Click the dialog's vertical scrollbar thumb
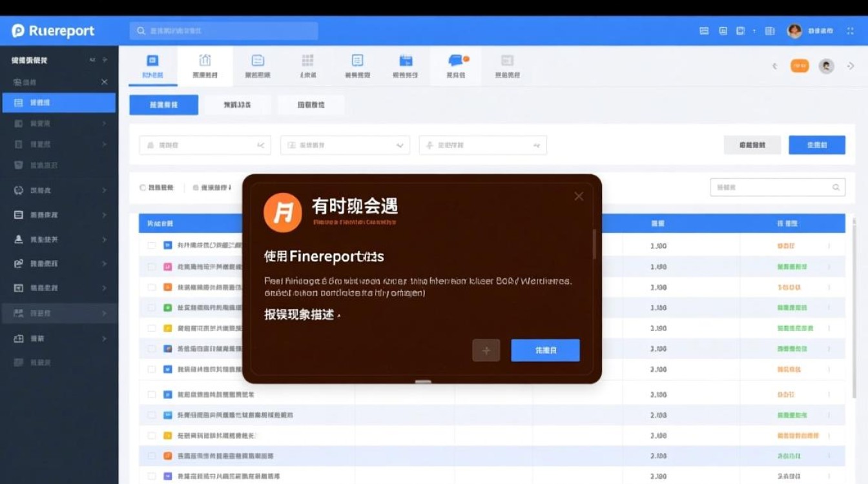Viewport: 868px width, 484px height. [x=594, y=244]
